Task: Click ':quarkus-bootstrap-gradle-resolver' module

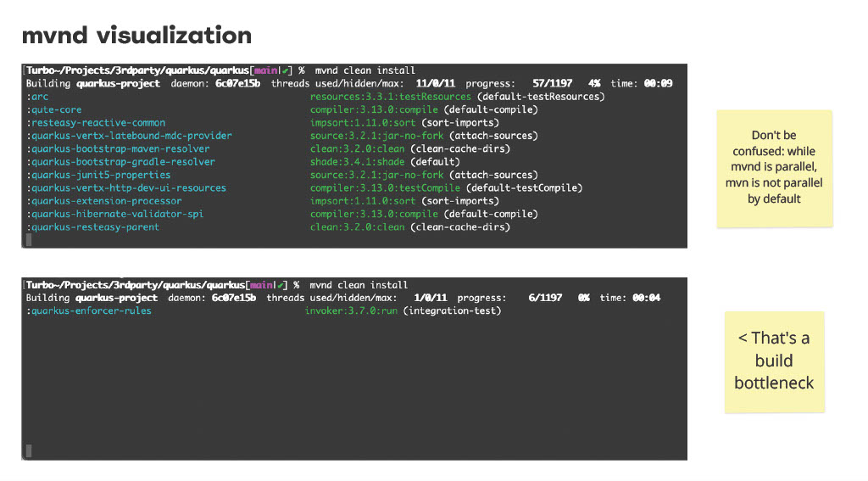Action: click(x=120, y=162)
